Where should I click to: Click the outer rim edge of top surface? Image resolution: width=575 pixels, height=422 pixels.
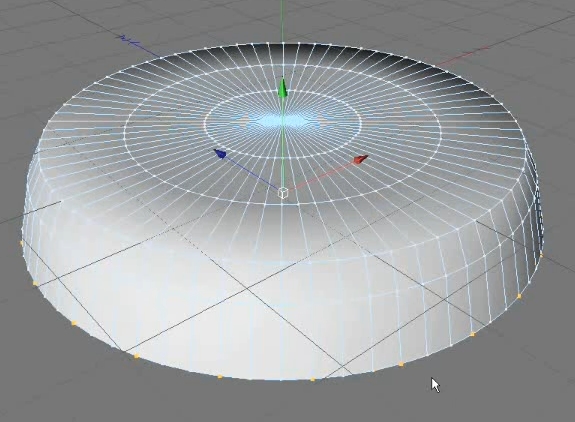point(282,44)
